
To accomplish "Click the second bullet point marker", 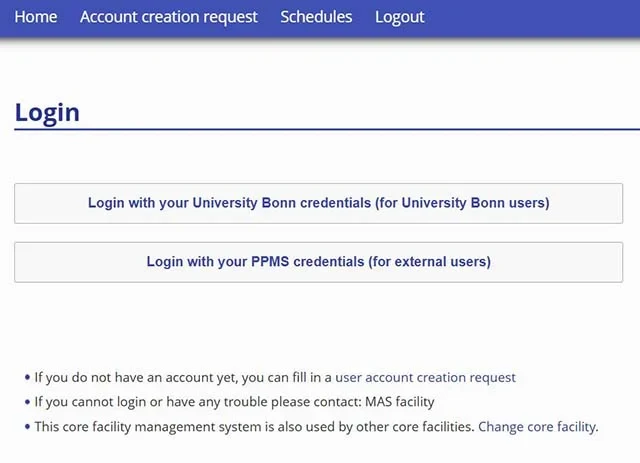I will (27, 403).
